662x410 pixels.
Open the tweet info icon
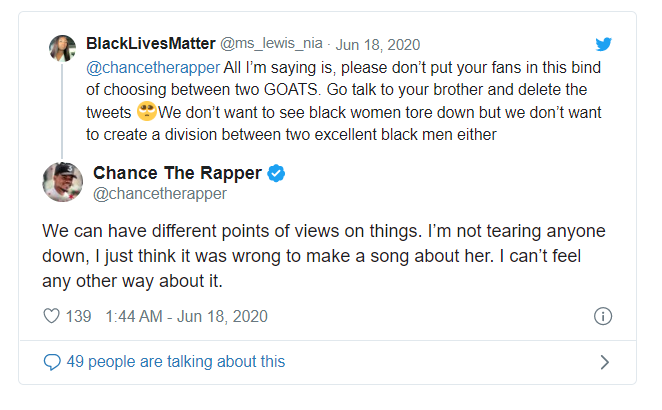click(602, 316)
